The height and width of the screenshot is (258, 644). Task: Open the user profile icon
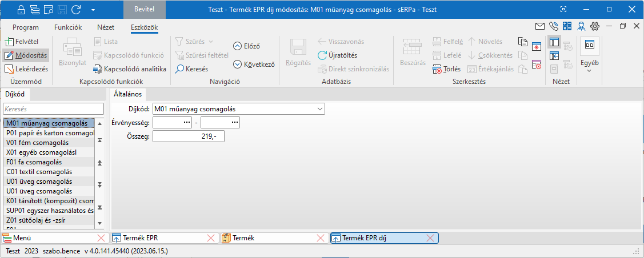pos(581,26)
